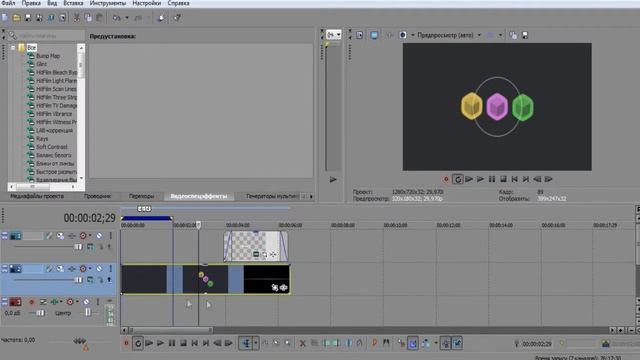
Task: Open the Справка menu
Action: click(178, 3)
